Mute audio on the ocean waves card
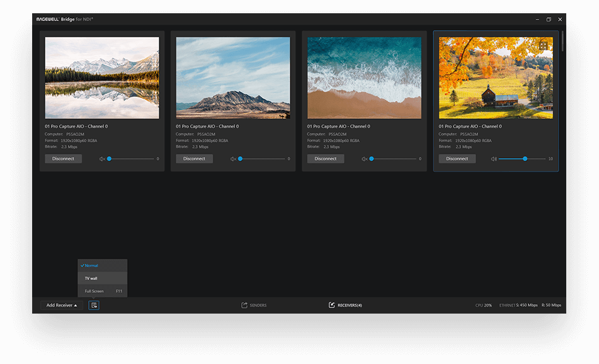This screenshot has height=364, width=599. point(365,159)
